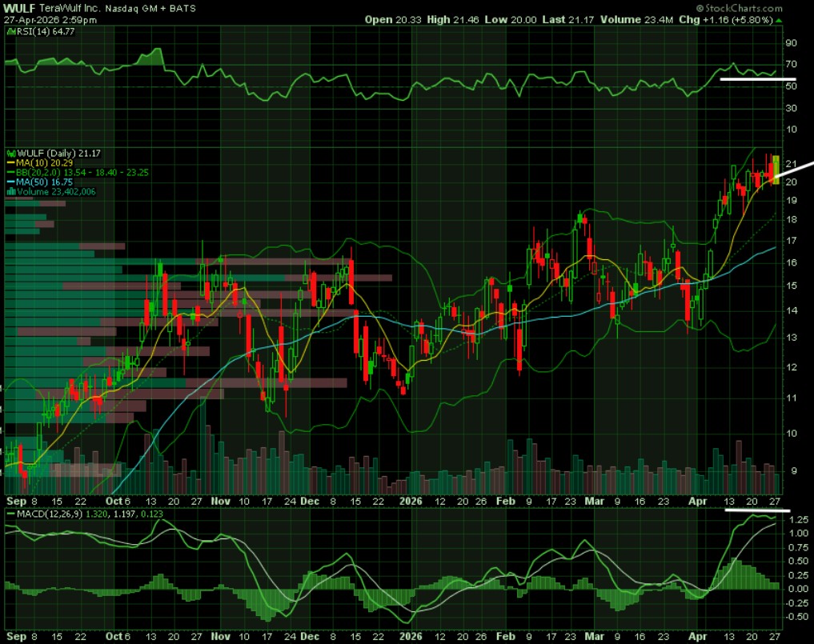Click the 1.25 level on the MACD scale

click(x=799, y=520)
